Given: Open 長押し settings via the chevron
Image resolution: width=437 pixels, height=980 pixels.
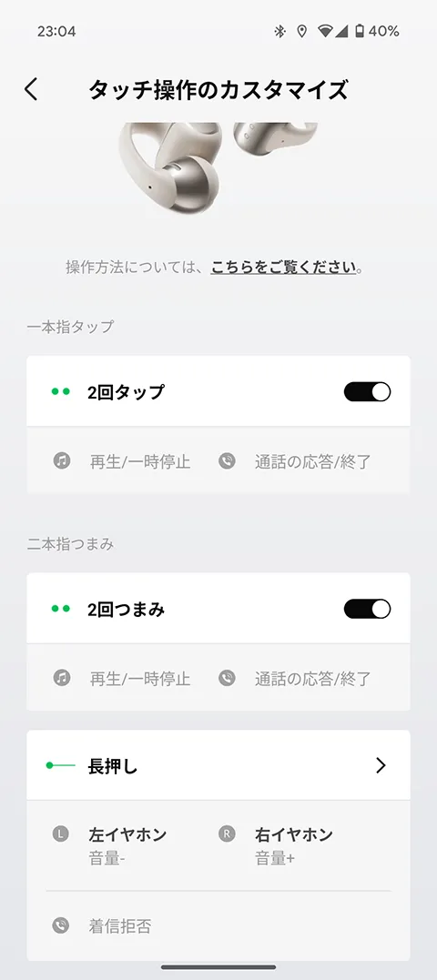Looking at the screenshot, I should point(381,765).
